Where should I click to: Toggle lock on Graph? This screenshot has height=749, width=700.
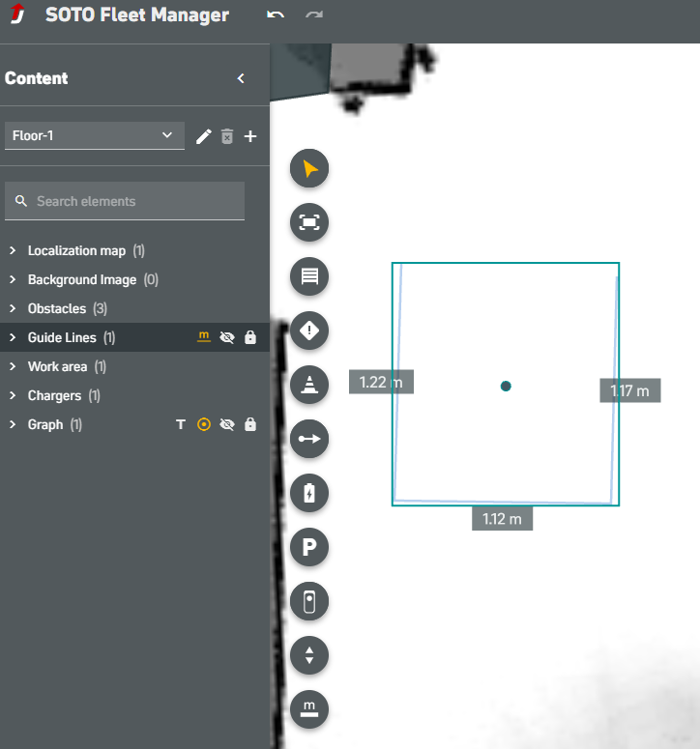point(250,424)
